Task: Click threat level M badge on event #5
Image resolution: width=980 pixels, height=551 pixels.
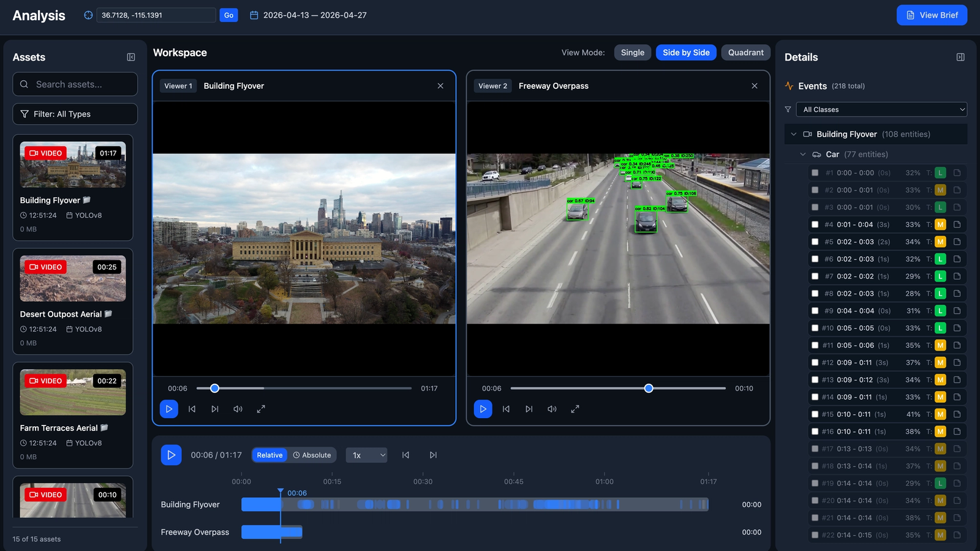Action: point(940,242)
